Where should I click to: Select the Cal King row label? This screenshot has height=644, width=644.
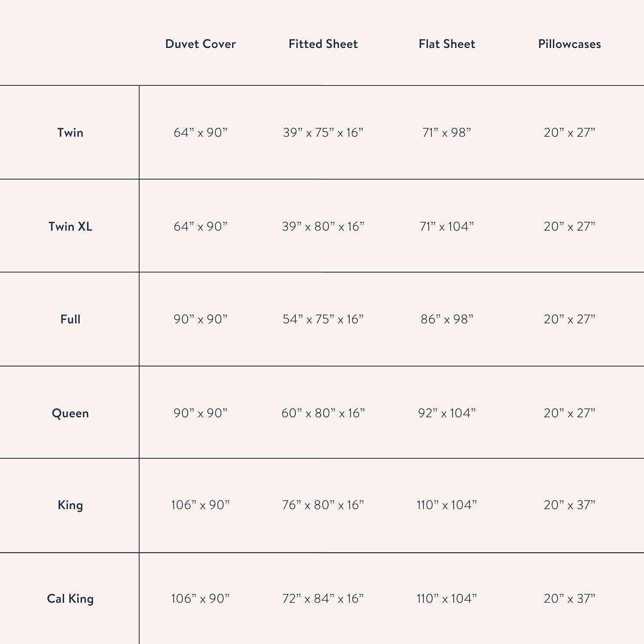coord(70,598)
